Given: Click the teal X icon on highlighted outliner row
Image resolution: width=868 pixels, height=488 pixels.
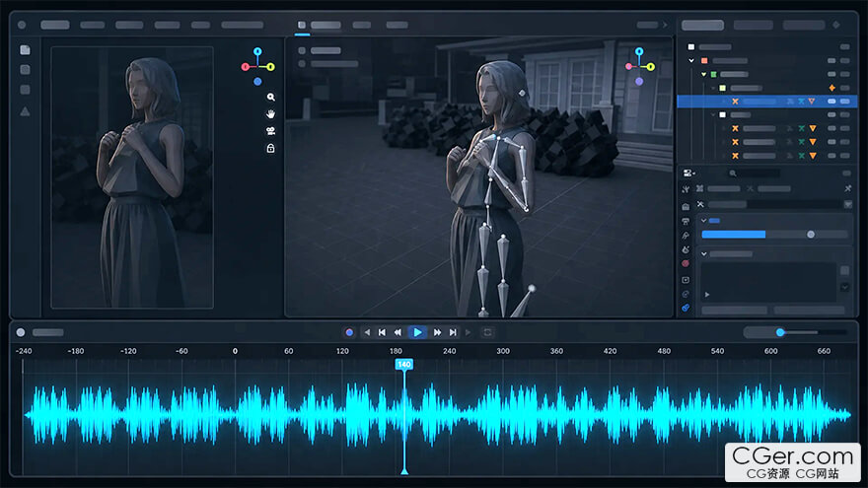Looking at the screenshot, I should (x=801, y=102).
